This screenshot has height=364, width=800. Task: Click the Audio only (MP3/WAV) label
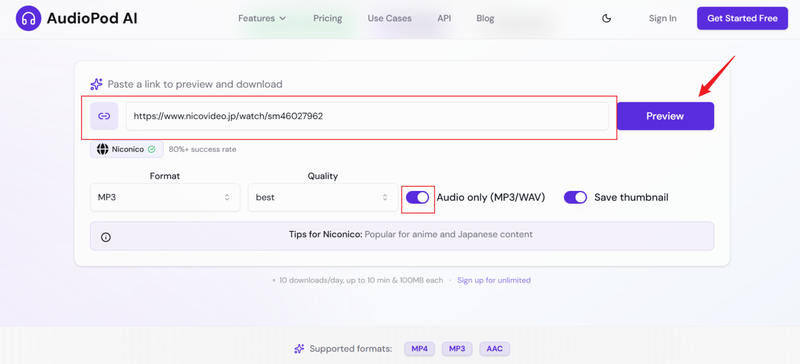[x=491, y=198]
